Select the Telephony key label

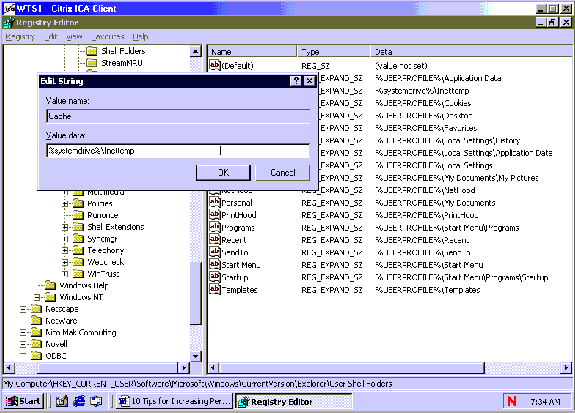tap(106, 251)
